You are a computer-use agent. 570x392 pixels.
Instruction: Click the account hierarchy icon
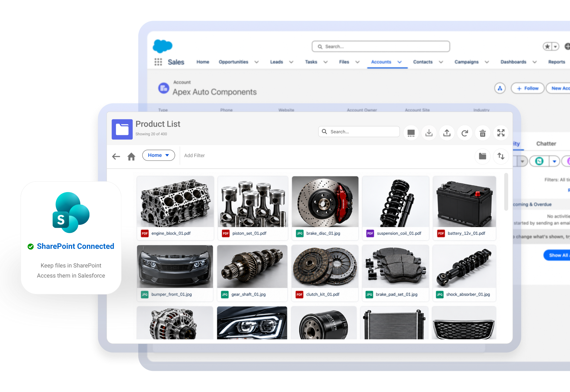coord(500,88)
